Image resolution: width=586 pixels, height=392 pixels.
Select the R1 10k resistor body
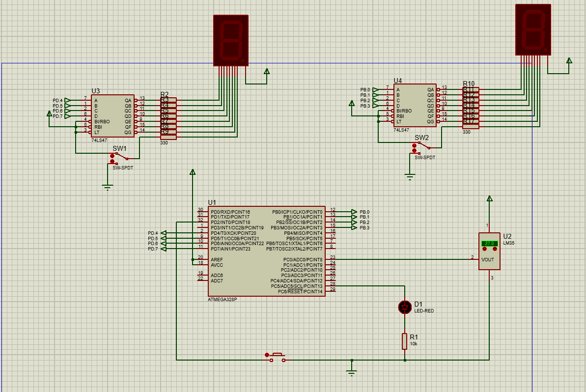coord(404,341)
